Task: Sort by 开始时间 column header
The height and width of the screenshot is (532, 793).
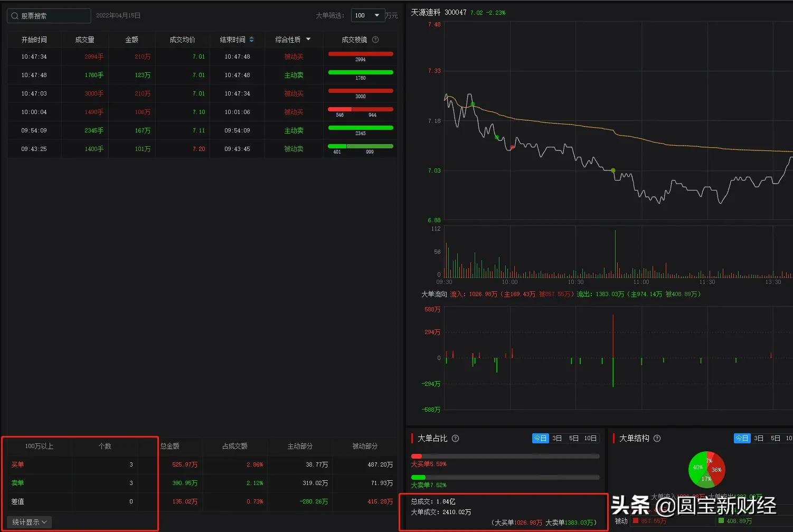Action: click(34, 40)
